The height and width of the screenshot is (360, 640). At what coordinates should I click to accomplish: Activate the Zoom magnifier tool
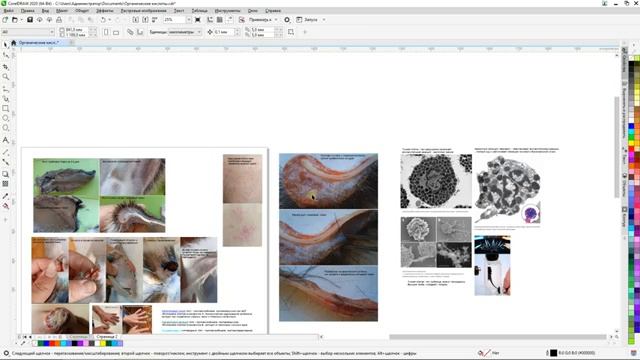coord(5,77)
